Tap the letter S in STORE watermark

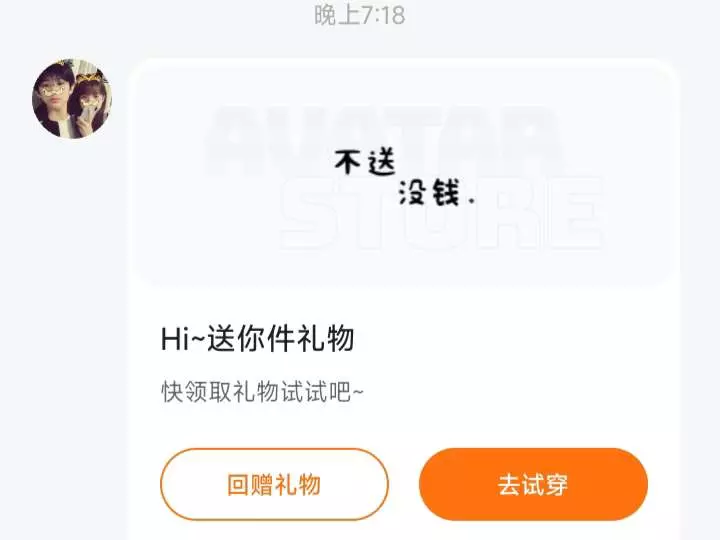pos(310,214)
